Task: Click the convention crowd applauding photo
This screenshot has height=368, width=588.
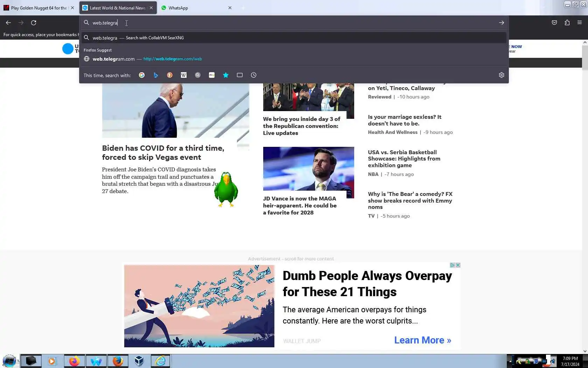Action: click(x=308, y=98)
